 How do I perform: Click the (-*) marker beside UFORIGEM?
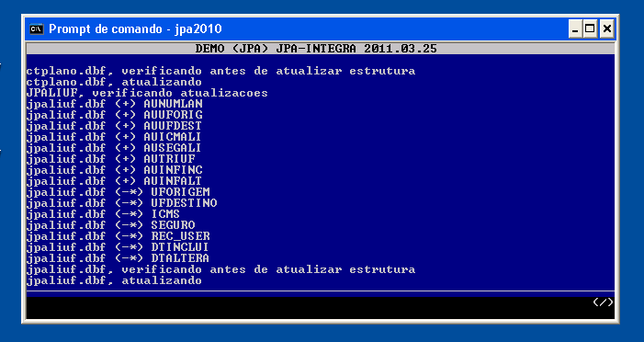pyautogui.click(x=129, y=192)
